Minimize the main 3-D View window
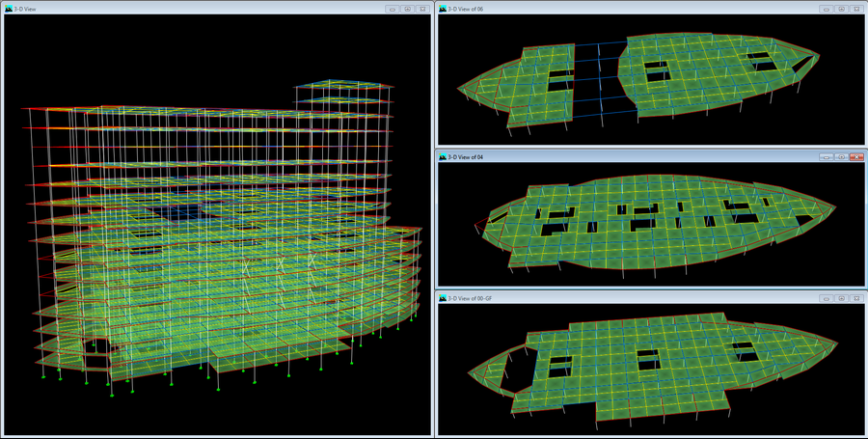The image size is (868, 439). [392, 9]
